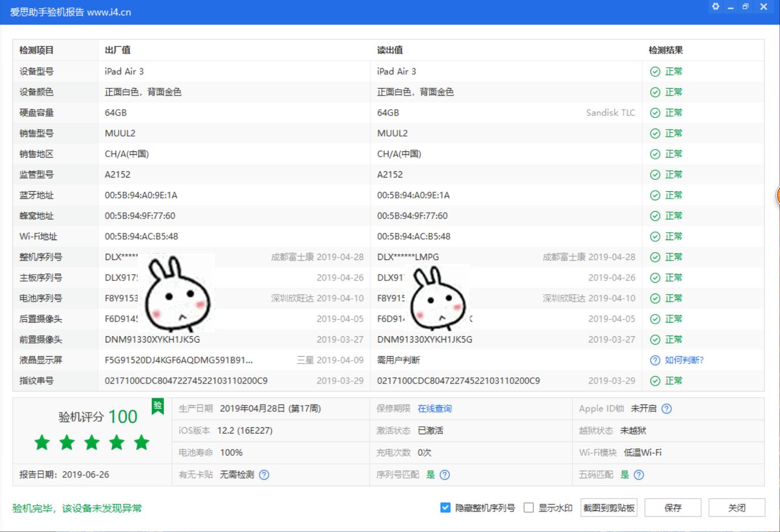Click the checkmark icon on the 蓝牙地址 row
This screenshot has width=780, height=532.
tap(655, 195)
